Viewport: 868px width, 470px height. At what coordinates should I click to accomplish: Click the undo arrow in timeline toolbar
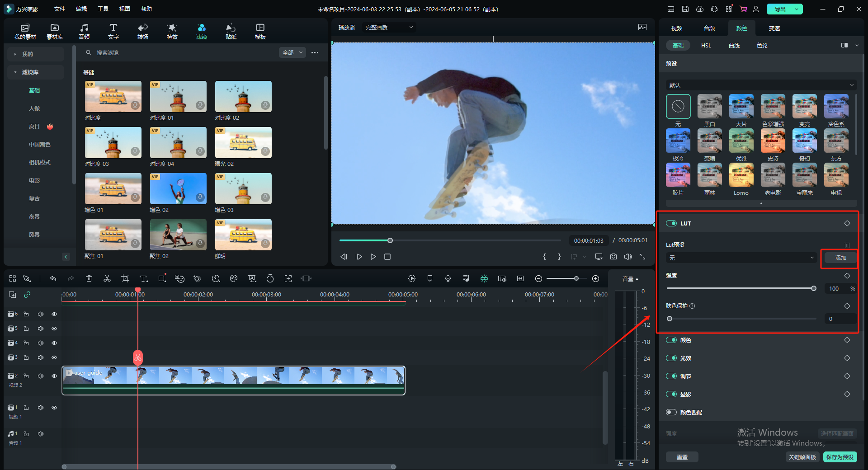[x=53, y=279]
